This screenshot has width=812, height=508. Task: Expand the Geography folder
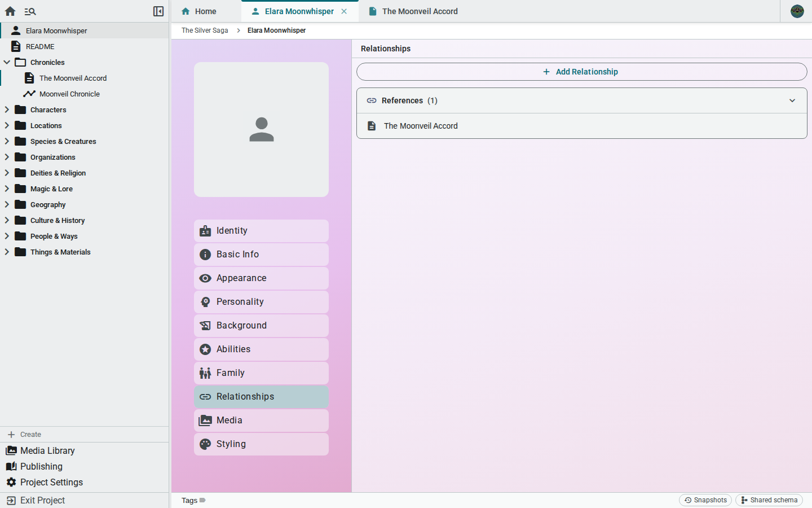(x=7, y=204)
